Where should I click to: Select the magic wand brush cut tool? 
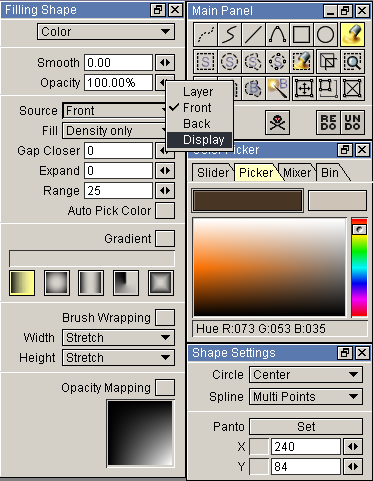point(277,89)
